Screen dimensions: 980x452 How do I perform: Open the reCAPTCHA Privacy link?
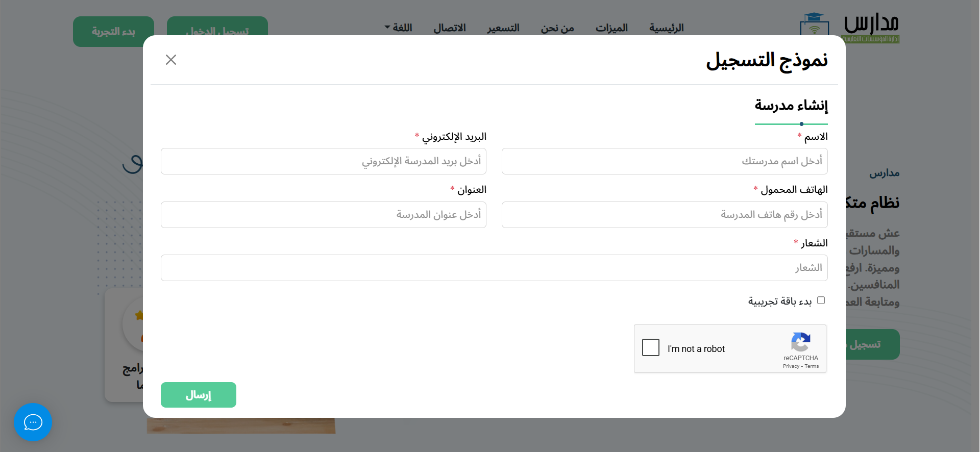(x=791, y=366)
